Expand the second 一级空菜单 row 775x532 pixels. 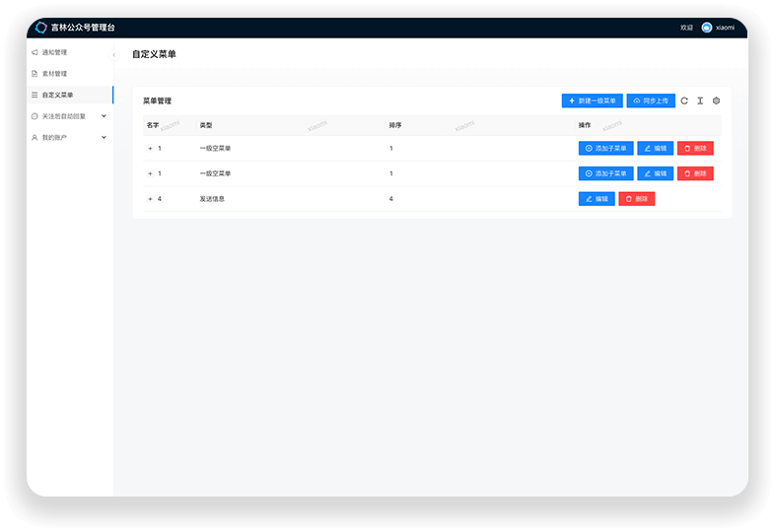150,173
